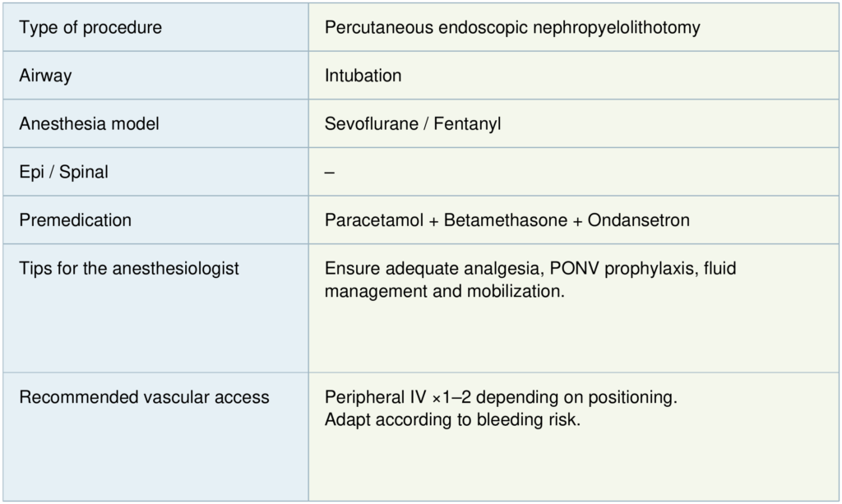Screen dimensions: 842x504
Task: Click the dash value in Epi / Spinal row
Action: [330, 173]
